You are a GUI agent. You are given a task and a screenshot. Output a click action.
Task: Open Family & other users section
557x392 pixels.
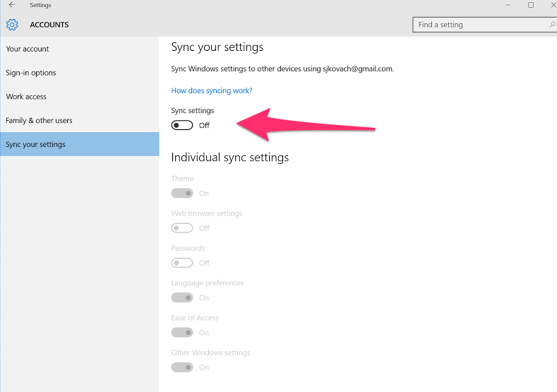point(80,120)
